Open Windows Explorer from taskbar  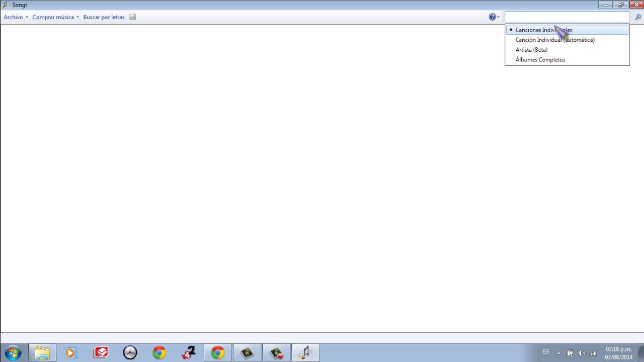point(42,353)
